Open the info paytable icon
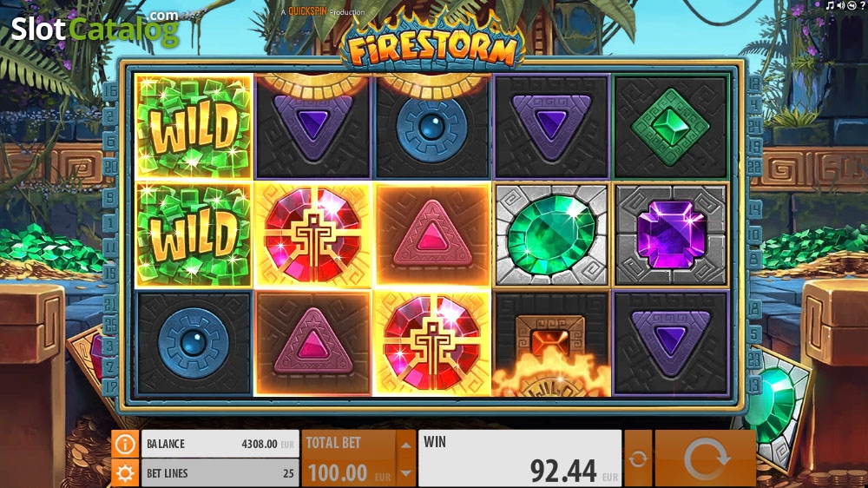The height and width of the screenshot is (488, 868). coord(125,444)
